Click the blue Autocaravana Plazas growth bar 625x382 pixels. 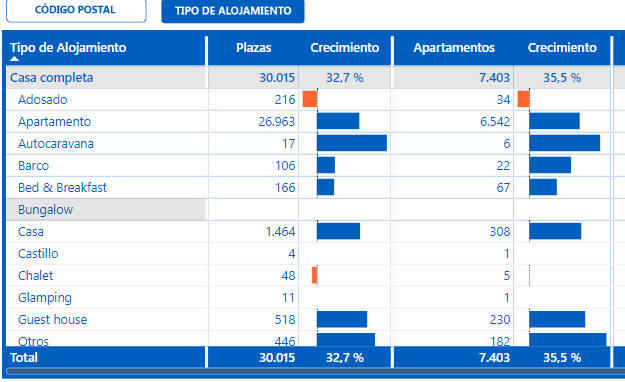[x=352, y=143]
